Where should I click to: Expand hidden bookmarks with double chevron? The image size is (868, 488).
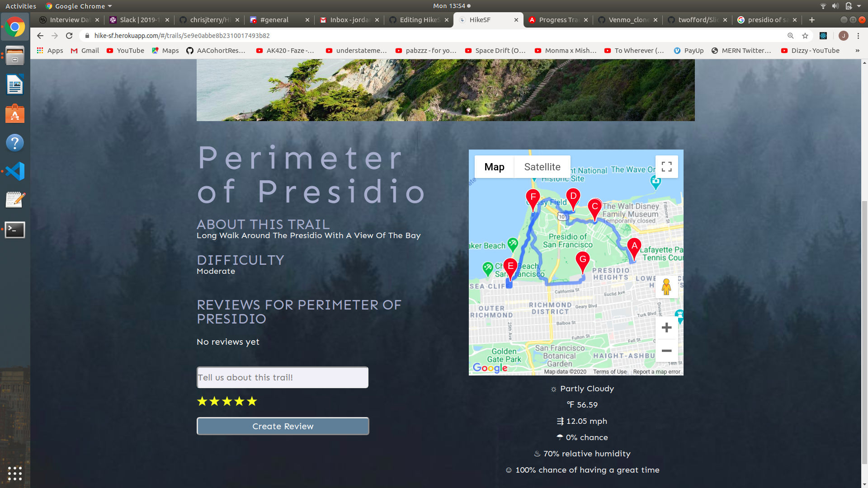click(x=857, y=51)
